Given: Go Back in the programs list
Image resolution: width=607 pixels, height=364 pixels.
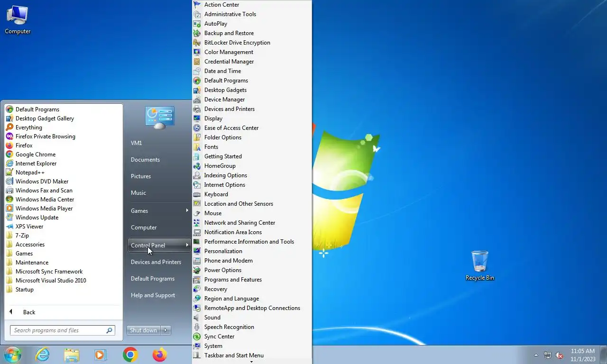Looking at the screenshot, I should click(64, 312).
